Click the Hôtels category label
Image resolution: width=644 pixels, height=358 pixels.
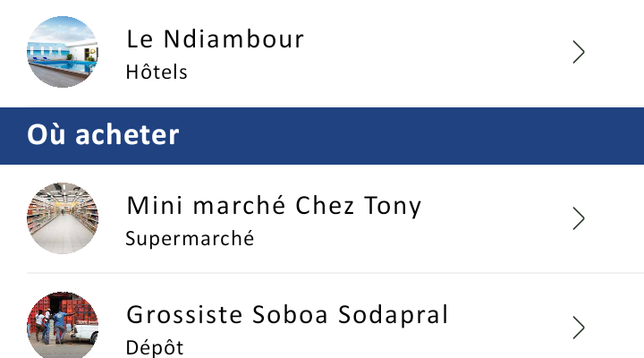coord(157,72)
